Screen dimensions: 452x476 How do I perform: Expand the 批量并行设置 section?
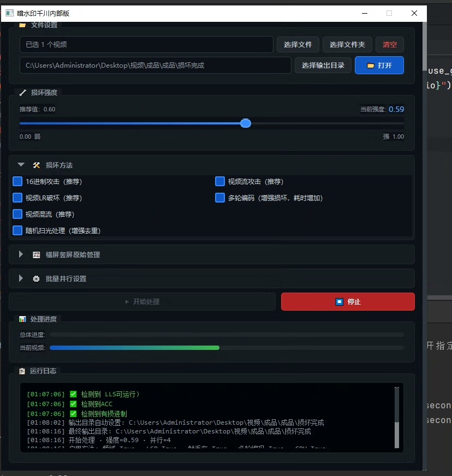[21, 278]
